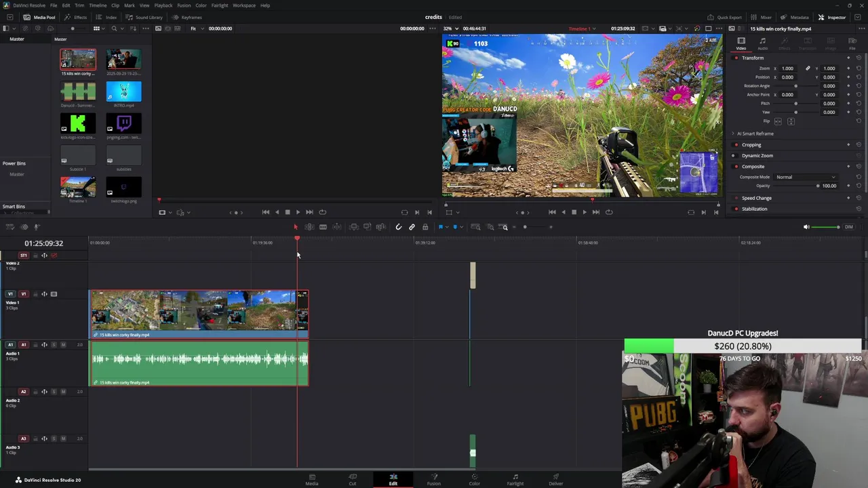This screenshot has height=488, width=868.
Task: Click the Insert Clip timeline icon
Action: (354, 227)
